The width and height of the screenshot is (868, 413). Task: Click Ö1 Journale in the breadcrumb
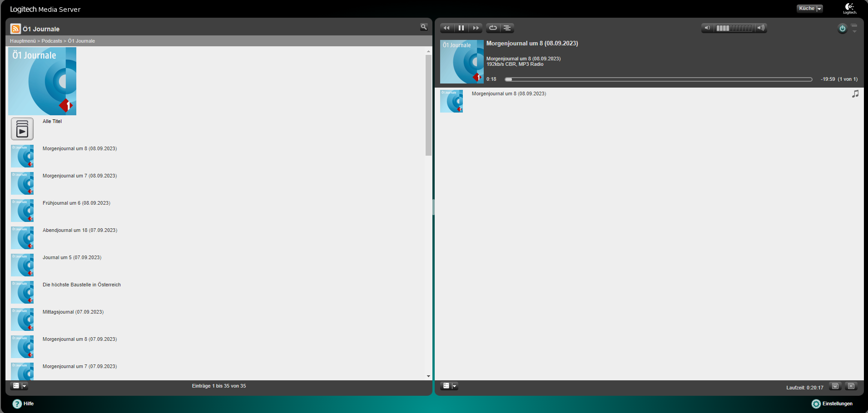click(81, 41)
